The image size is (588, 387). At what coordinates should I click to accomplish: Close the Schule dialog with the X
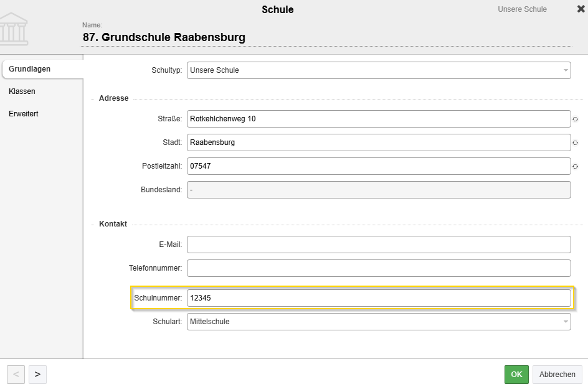coord(581,9)
